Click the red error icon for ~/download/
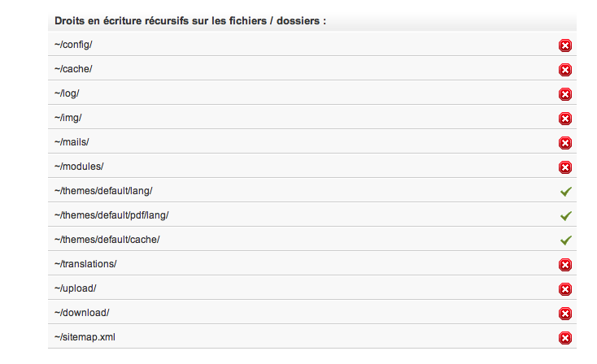Image resolution: width=597 pixels, height=364 pixels. [565, 314]
